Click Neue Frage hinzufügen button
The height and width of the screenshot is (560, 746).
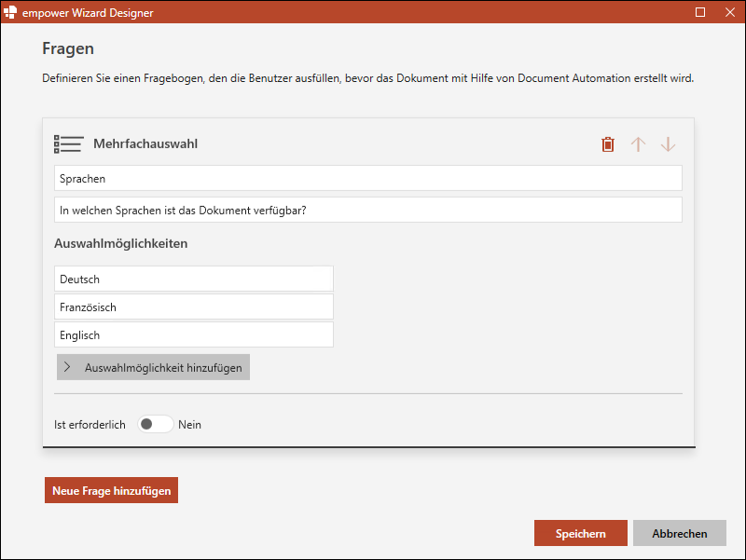(x=111, y=490)
